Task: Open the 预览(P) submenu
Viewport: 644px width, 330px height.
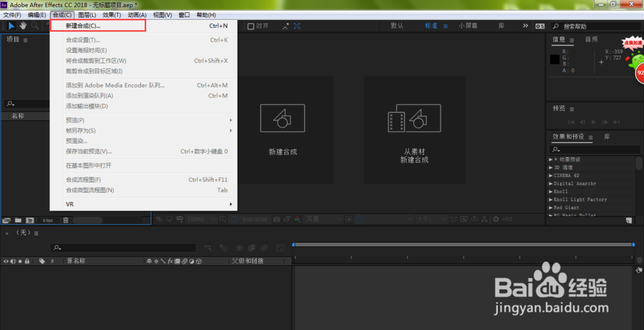Action: coord(144,120)
